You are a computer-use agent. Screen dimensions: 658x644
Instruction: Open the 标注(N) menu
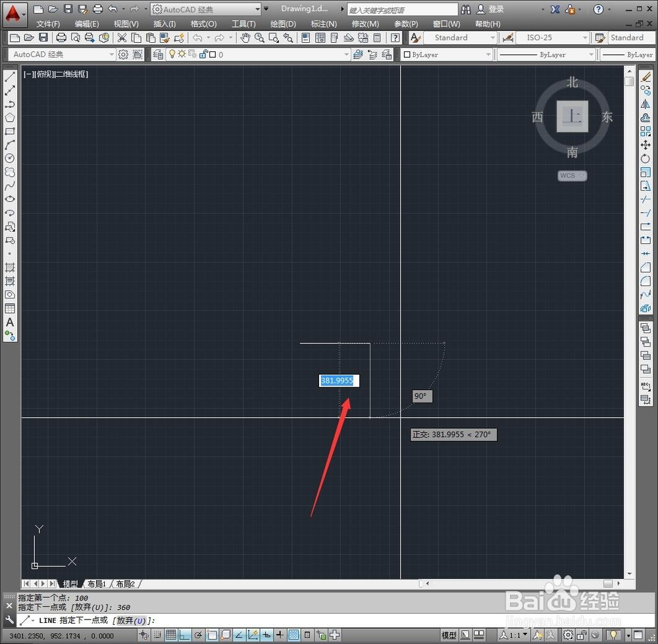pyautogui.click(x=324, y=24)
